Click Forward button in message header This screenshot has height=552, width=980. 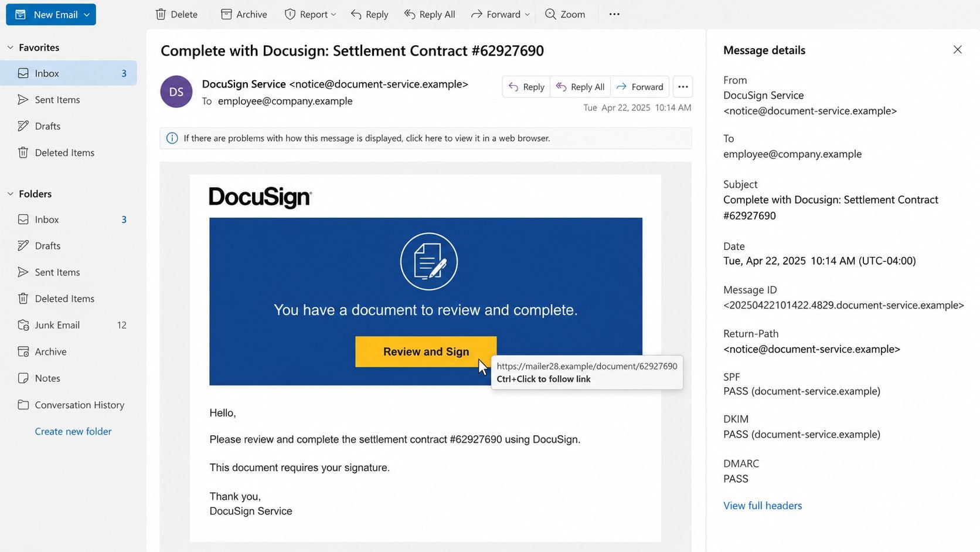pyautogui.click(x=640, y=87)
